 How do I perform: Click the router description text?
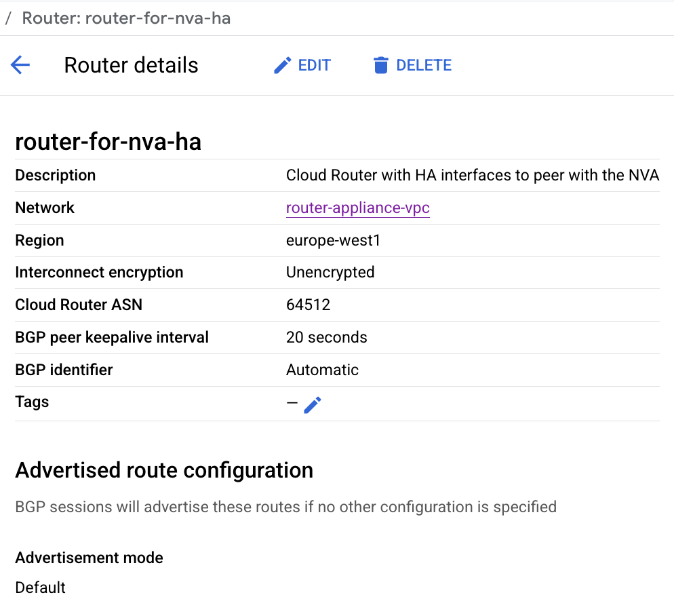point(472,175)
